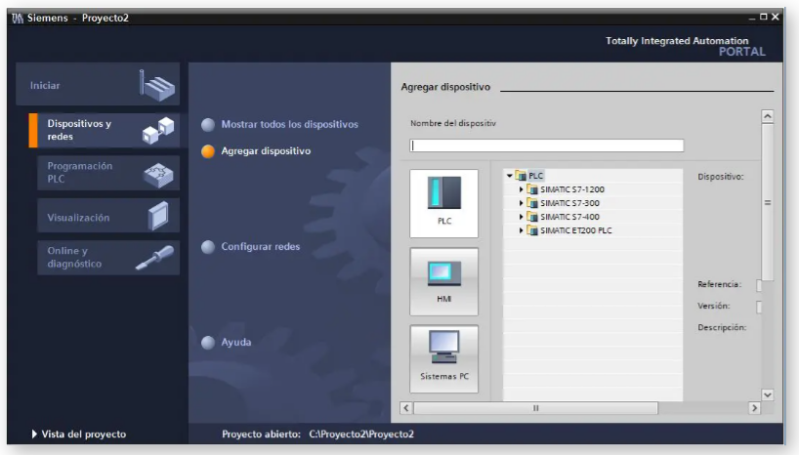
Task: Click the Programación PLC block icon
Action: tap(158, 176)
